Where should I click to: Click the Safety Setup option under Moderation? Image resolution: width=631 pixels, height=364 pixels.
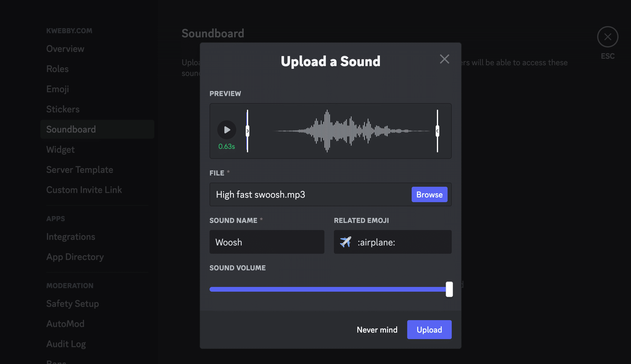pyautogui.click(x=72, y=303)
